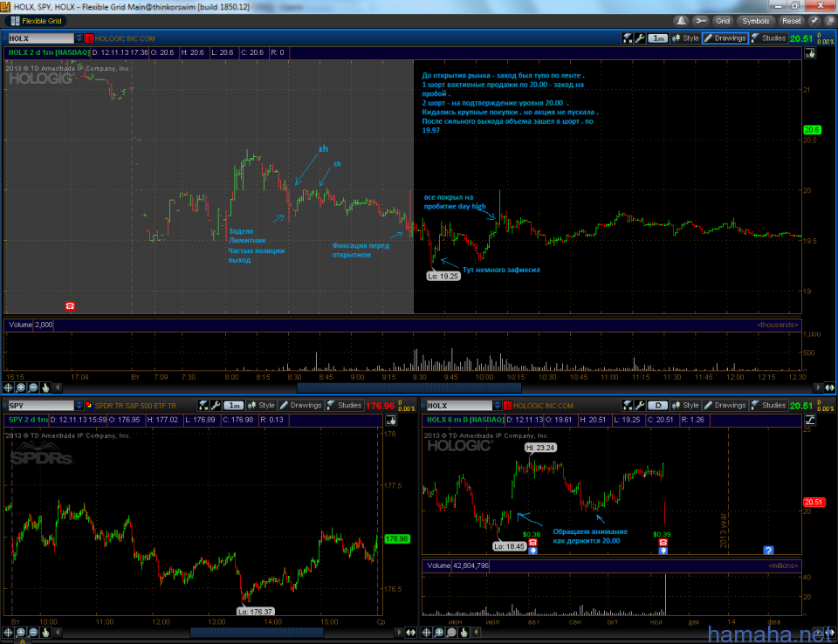The image size is (838, 644).
Task: Click the Grid button
Action: [723, 21]
